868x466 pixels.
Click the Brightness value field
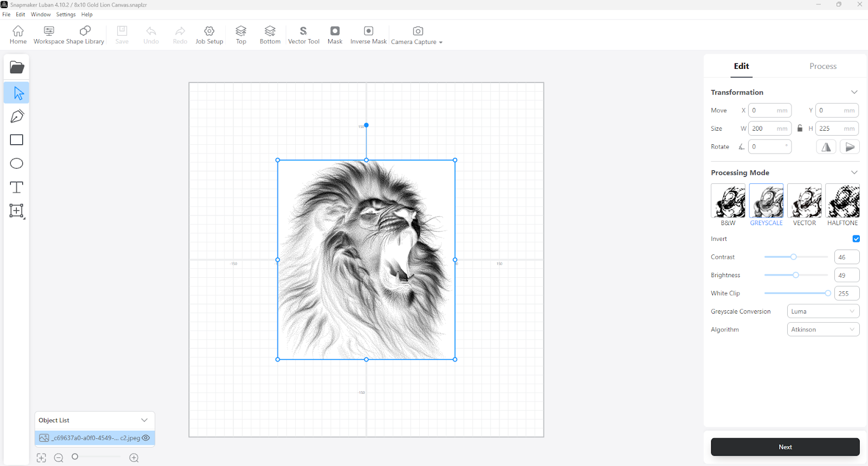coord(847,275)
